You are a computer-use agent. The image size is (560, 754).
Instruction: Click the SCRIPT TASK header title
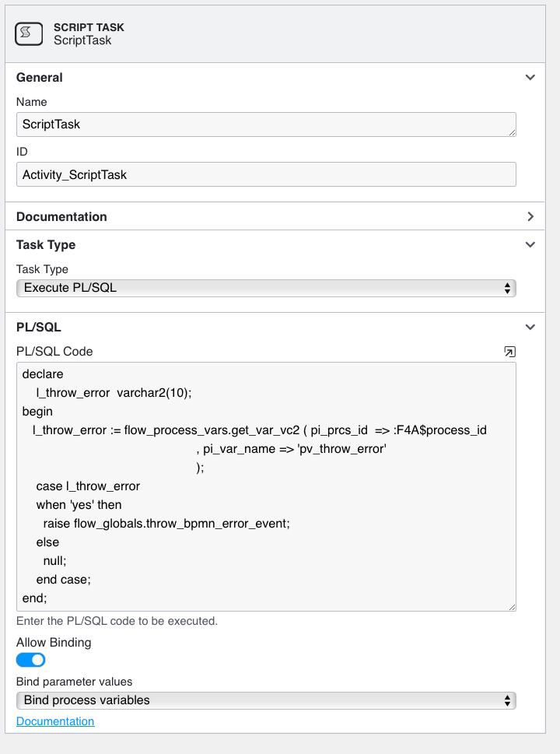tap(89, 27)
